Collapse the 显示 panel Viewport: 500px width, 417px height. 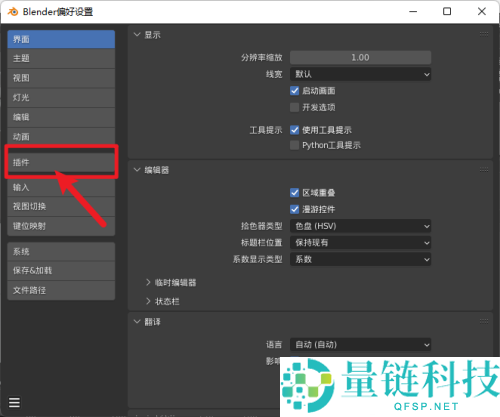pyautogui.click(x=137, y=34)
